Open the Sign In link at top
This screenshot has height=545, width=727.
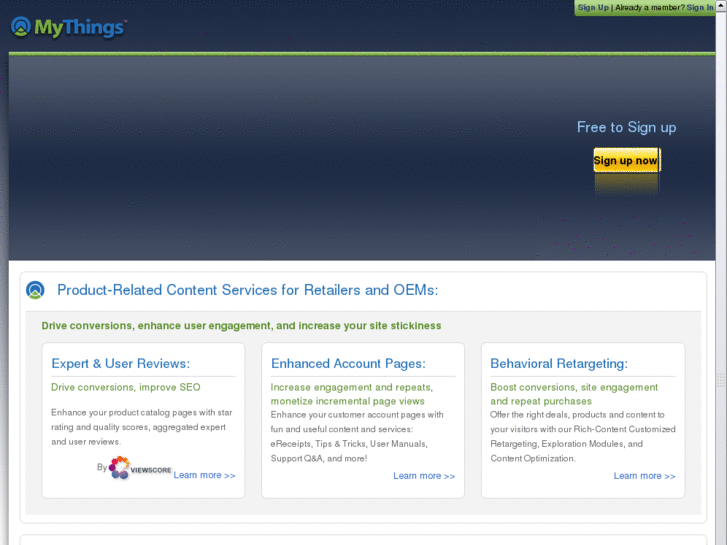pyautogui.click(x=700, y=7)
